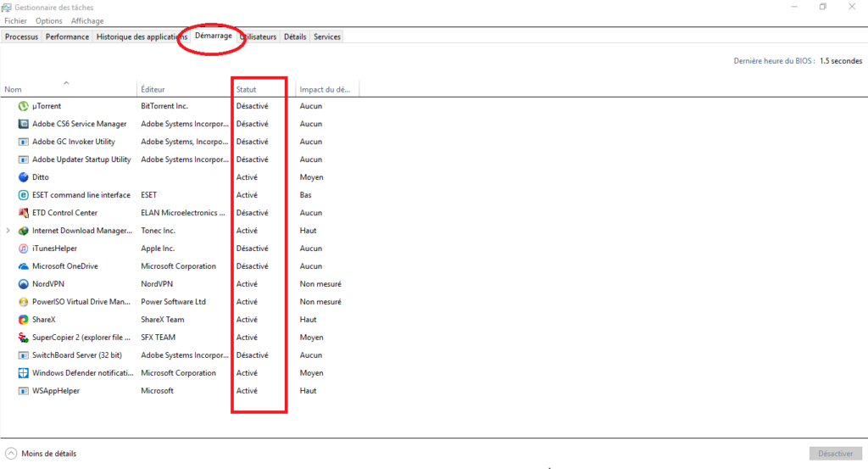Click NordVPN's Non mesuré impact cell
Viewport: 868px width, 469px height.
click(320, 283)
